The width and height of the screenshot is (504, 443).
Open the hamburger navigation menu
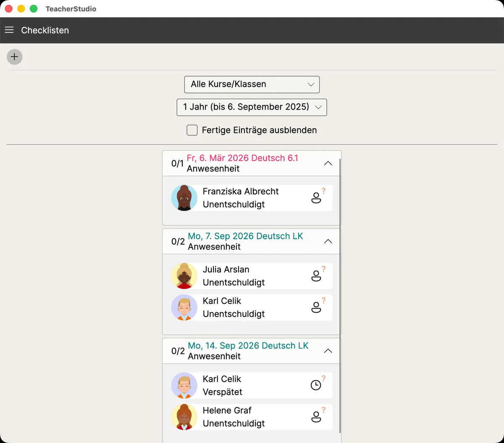click(9, 30)
